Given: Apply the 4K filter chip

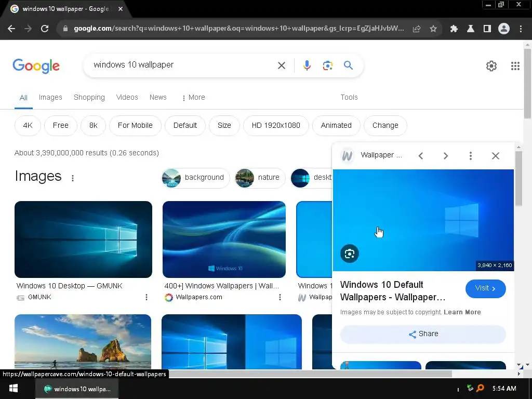Looking at the screenshot, I should pos(28,126).
